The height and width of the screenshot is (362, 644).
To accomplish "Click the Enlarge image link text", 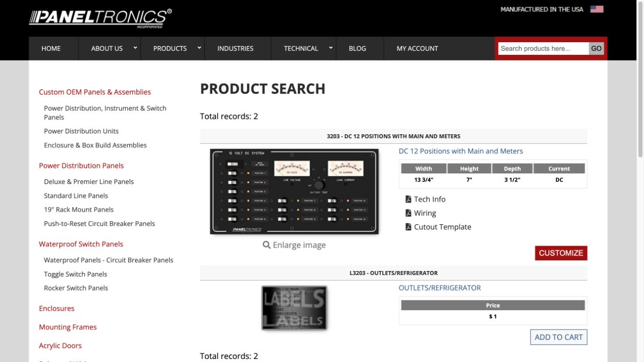I will (x=299, y=245).
